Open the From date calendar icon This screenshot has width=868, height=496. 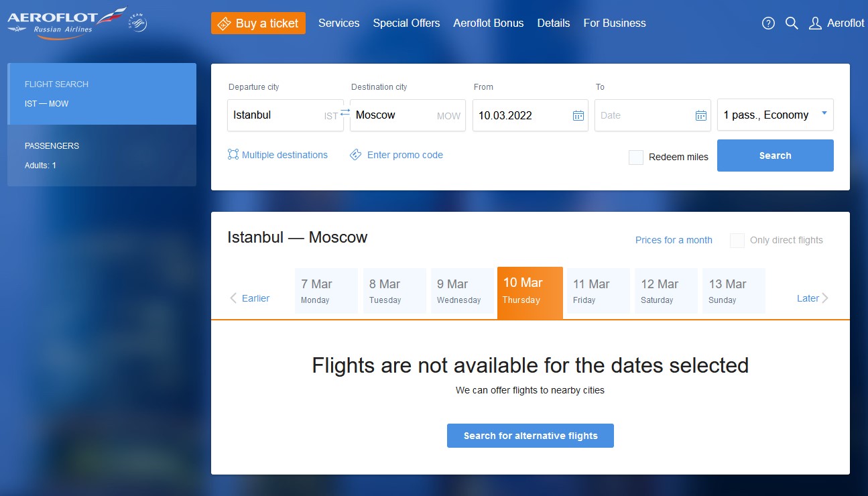(578, 115)
